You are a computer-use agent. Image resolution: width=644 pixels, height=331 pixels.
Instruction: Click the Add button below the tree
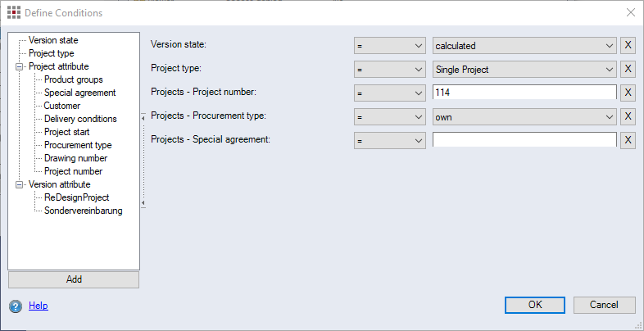(74, 279)
